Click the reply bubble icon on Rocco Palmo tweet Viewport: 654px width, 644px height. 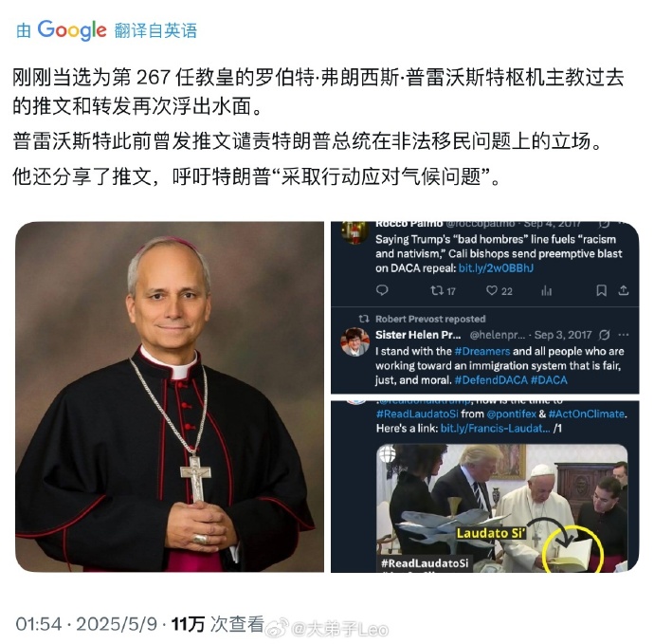coord(382,290)
